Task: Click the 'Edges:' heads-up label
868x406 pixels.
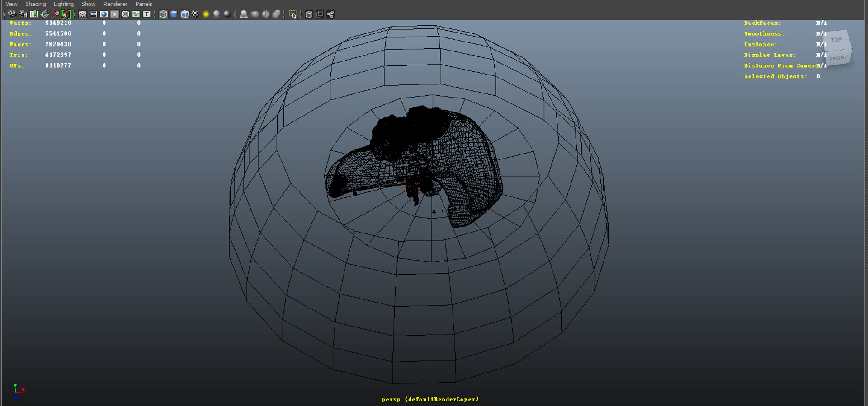Action: pos(20,34)
